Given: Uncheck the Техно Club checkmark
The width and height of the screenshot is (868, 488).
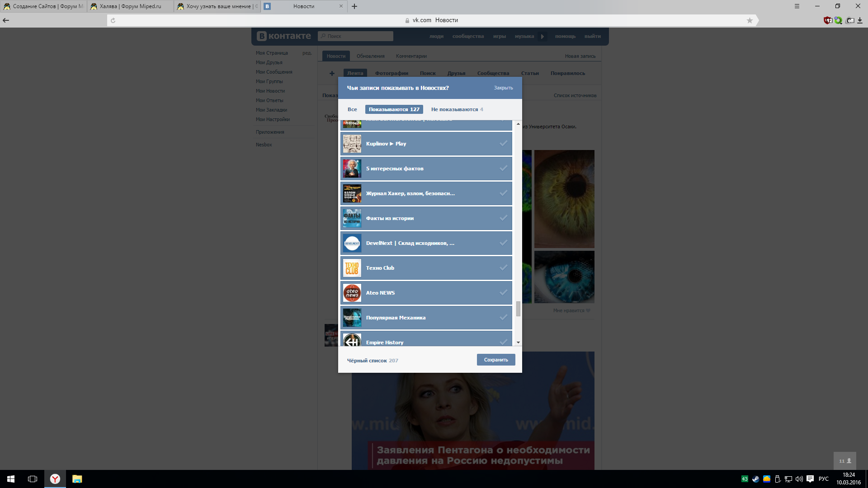Looking at the screenshot, I should pyautogui.click(x=503, y=268).
